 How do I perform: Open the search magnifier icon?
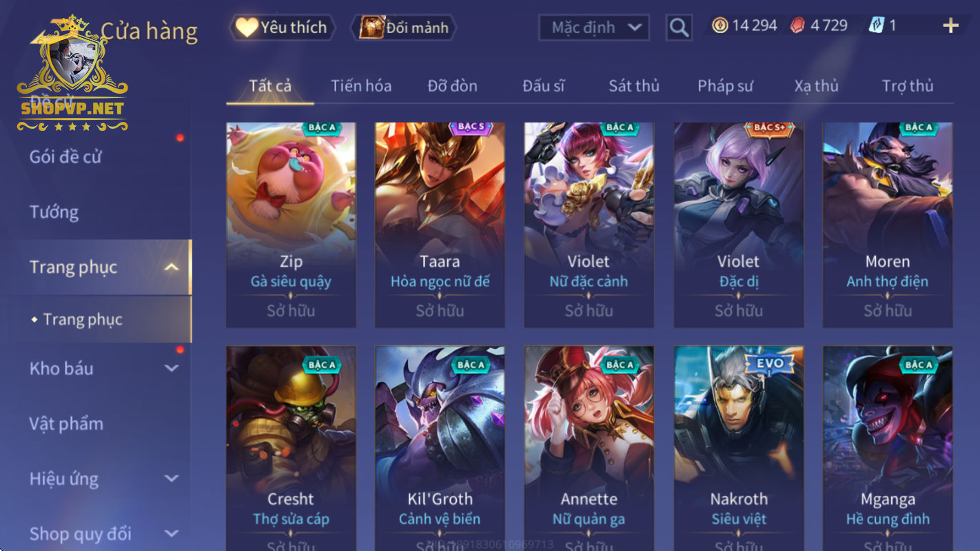(x=679, y=28)
